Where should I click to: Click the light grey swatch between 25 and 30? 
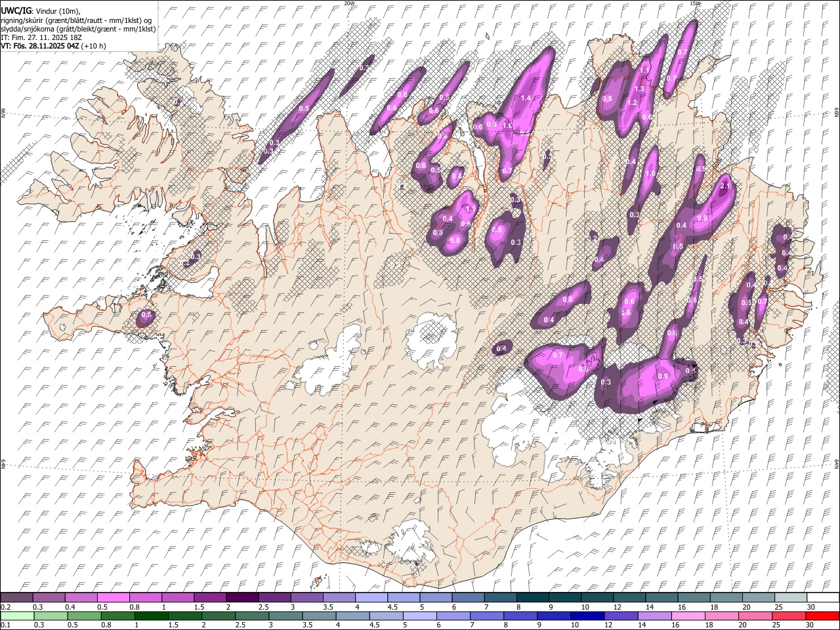[x=790, y=597]
